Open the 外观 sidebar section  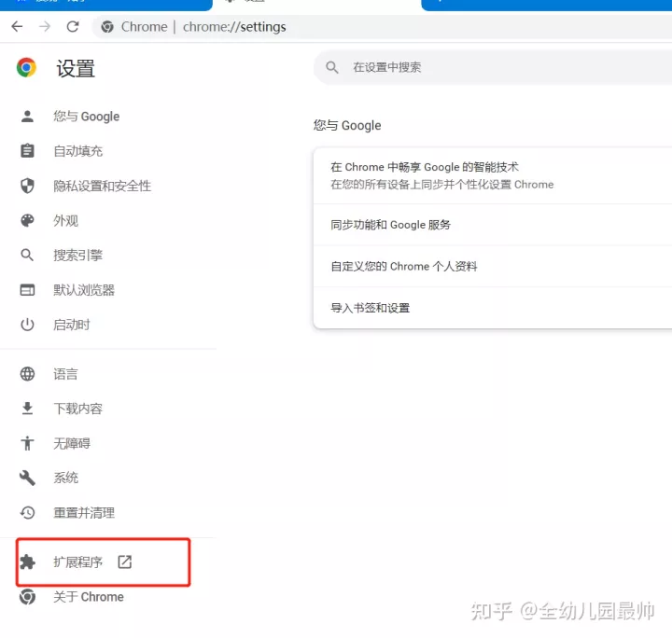click(65, 220)
